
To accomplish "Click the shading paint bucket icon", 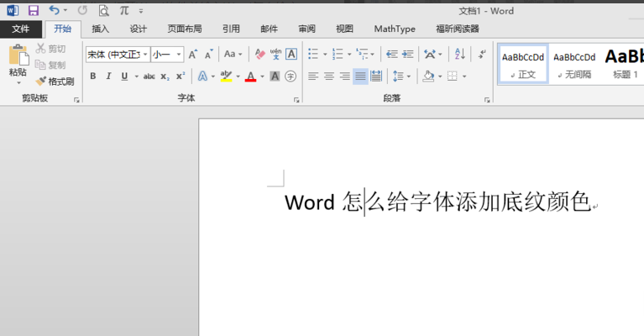I will [x=428, y=76].
